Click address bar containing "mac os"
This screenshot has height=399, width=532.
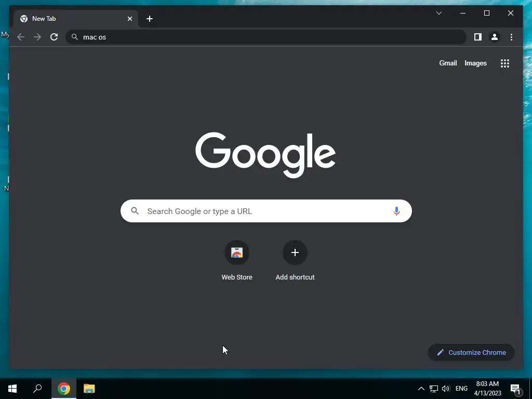click(x=265, y=37)
